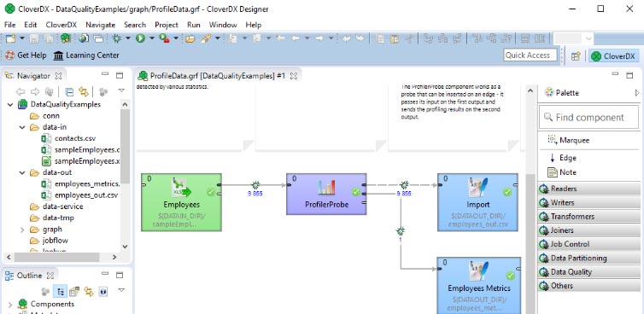Select the employees_out.csv file in Navigator
Image resolution: width=644 pixels, height=314 pixels.
coord(79,195)
